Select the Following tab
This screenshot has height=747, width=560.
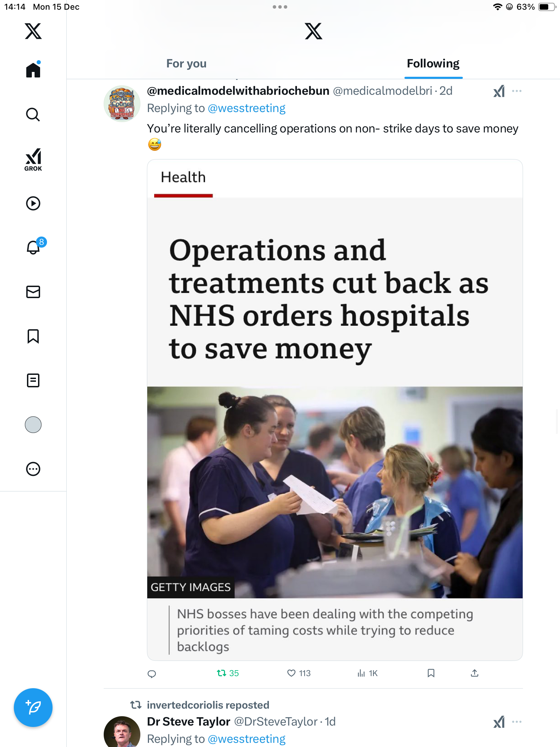coord(433,64)
